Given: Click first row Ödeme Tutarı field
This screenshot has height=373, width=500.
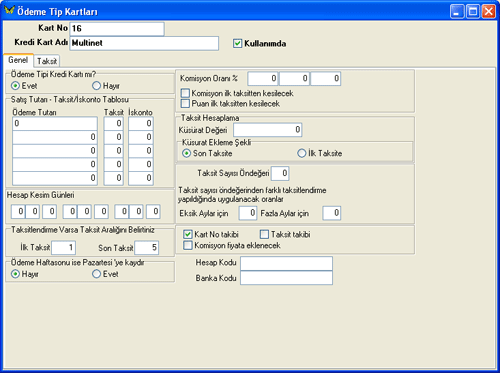Looking at the screenshot, I should 55,124.
